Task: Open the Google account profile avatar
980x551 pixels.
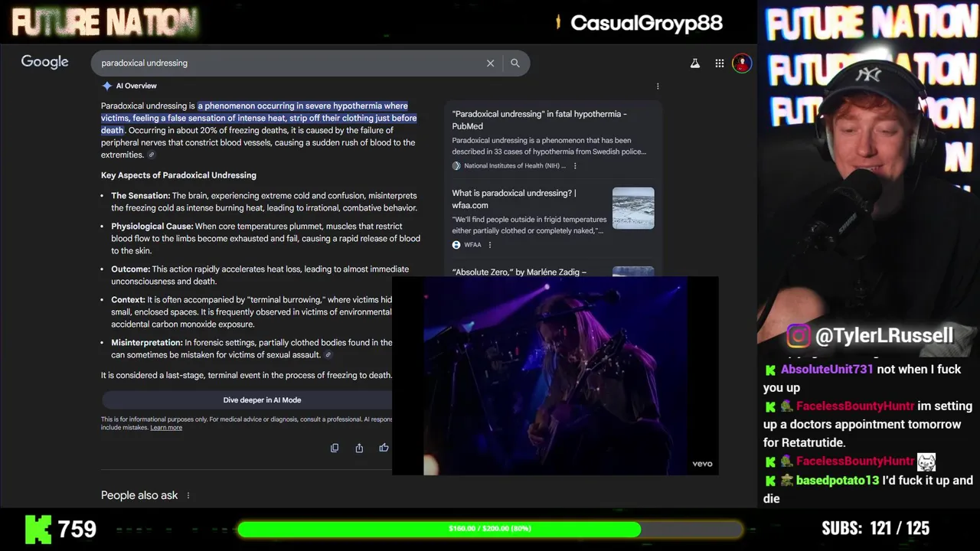Action: pos(741,64)
